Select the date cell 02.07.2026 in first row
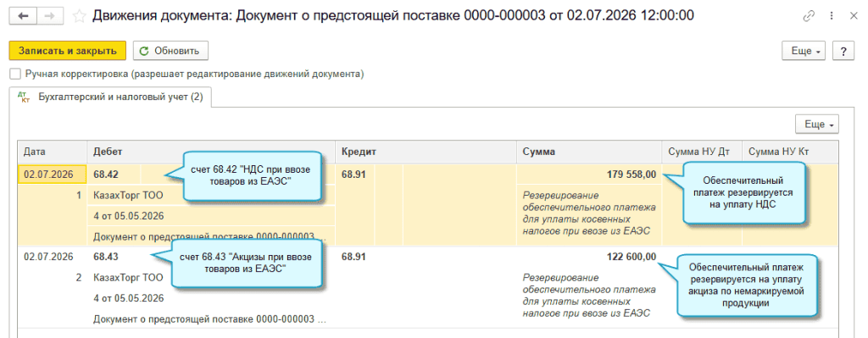Image resolution: width=868 pixels, height=338 pixels. point(52,175)
